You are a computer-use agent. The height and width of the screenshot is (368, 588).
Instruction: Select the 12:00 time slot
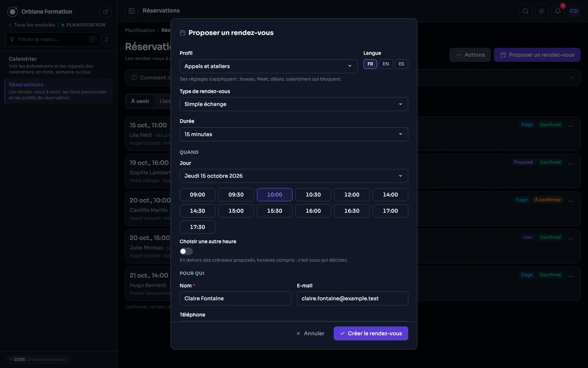point(352,195)
